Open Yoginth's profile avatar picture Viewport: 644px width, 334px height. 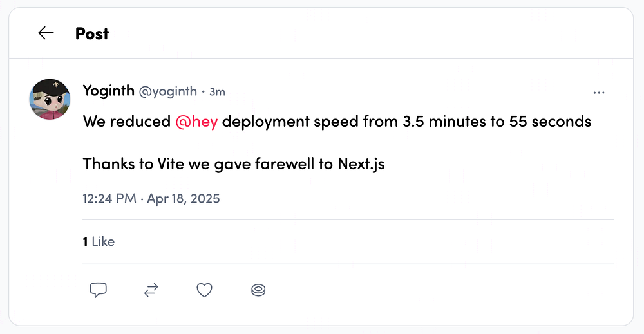click(x=50, y=100)
